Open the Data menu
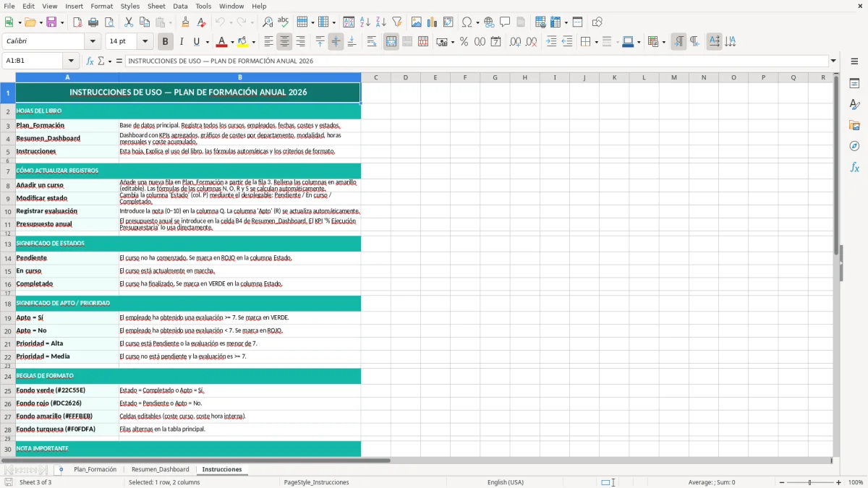Image resolution: width=868 pixels, height=488 pixels. coord(180,6)
